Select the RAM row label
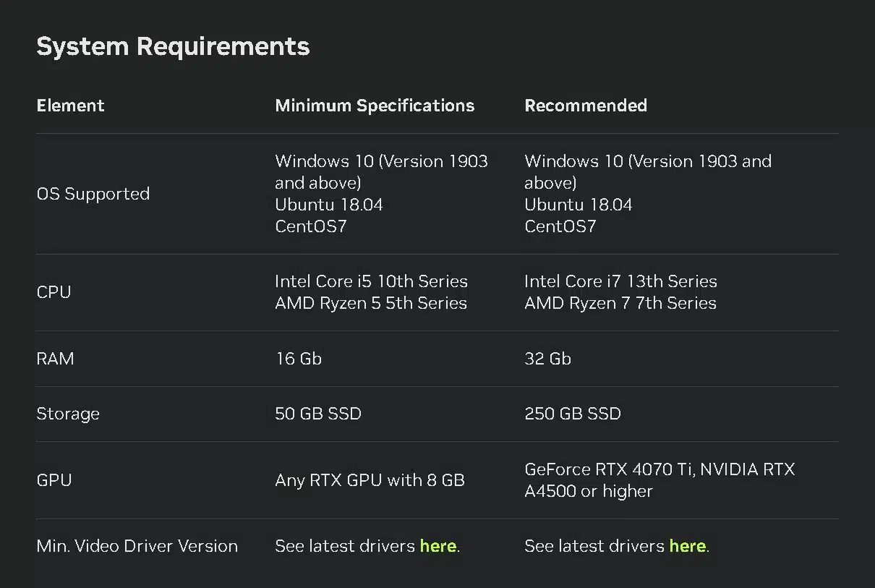 tap(55, 359)
